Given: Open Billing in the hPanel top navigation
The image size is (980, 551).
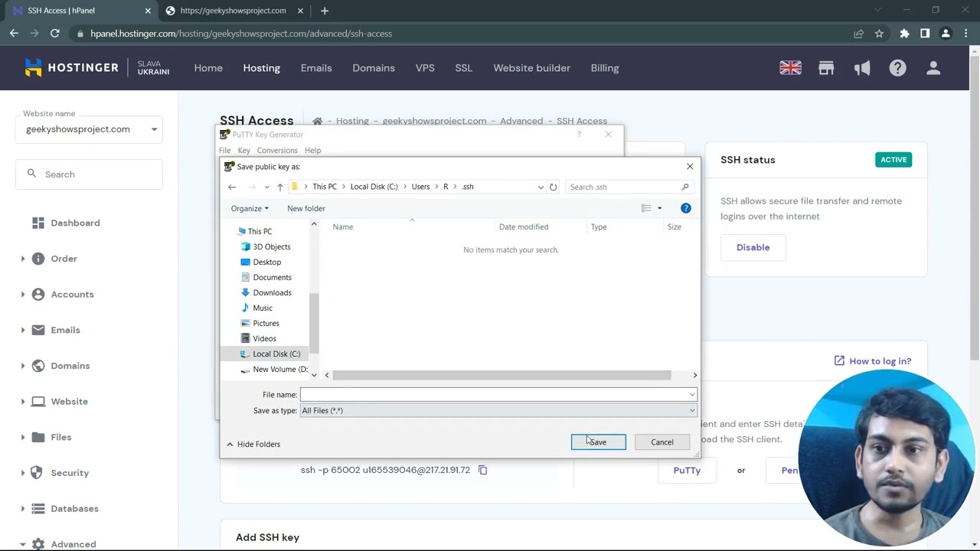Looking at the screenshot, I should pyautogui.click(x=605, y=68).
